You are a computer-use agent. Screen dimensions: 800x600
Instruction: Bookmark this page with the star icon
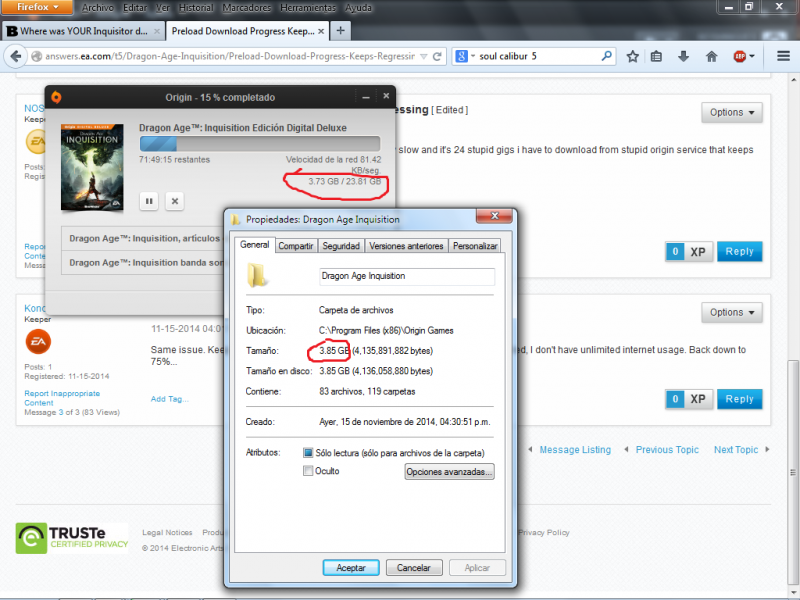click(633, 56)
